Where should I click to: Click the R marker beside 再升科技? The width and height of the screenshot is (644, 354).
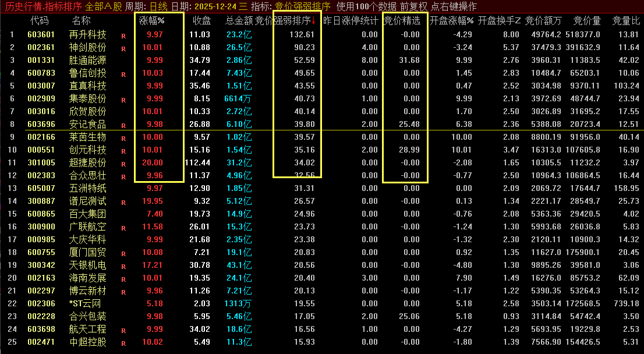(123, 36)
